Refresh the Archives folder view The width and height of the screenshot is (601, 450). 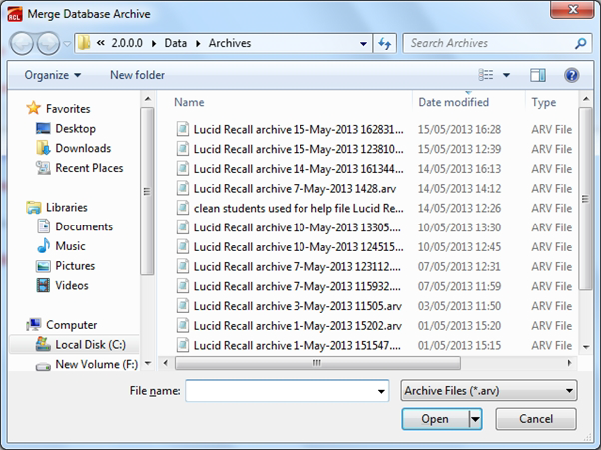(384, 44)
